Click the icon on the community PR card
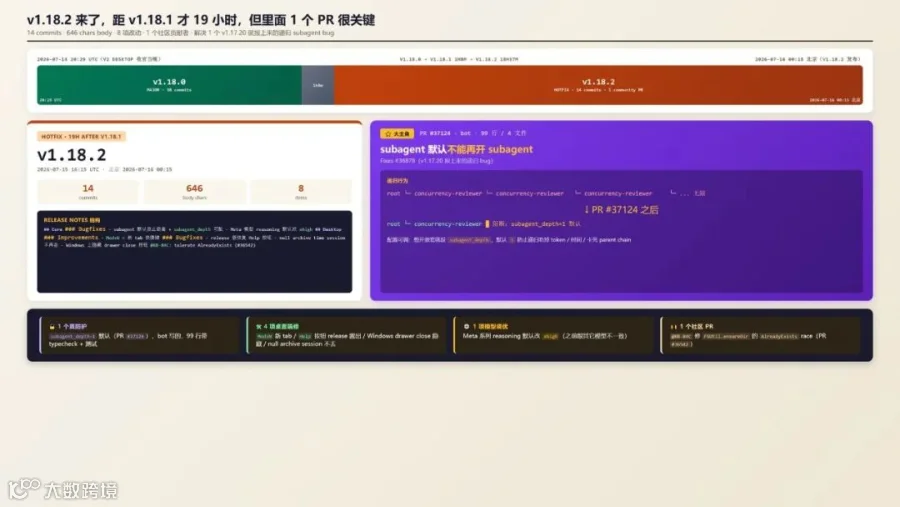This screenshot has height=507, width=900. pos(674,327)
